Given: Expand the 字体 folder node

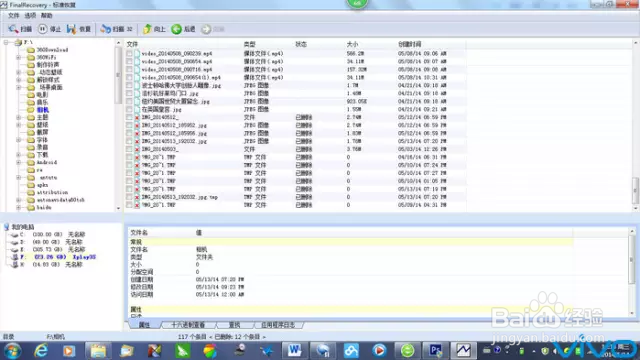Looking at the screenshot, I should [18, 140].
